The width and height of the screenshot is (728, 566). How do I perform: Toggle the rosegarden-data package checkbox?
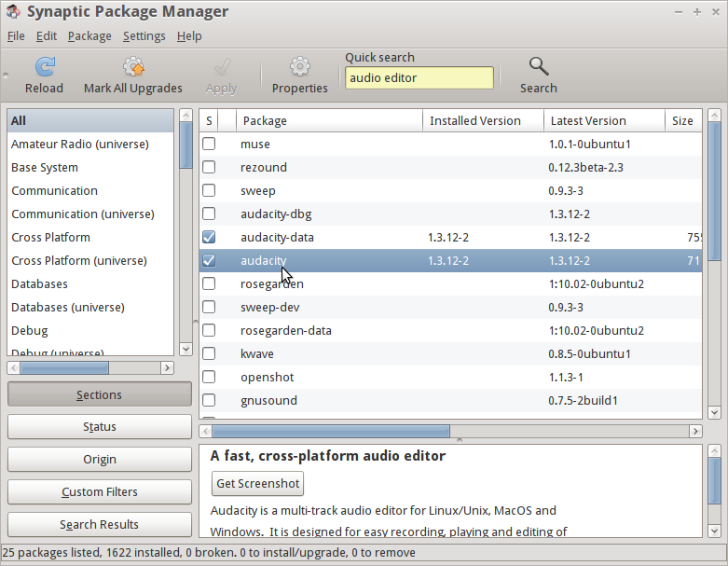(209, 330)
